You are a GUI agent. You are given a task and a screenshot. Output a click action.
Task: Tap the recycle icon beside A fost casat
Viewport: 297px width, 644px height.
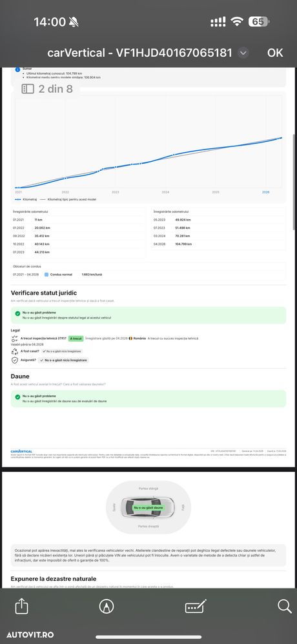click(x=14, y=351)
